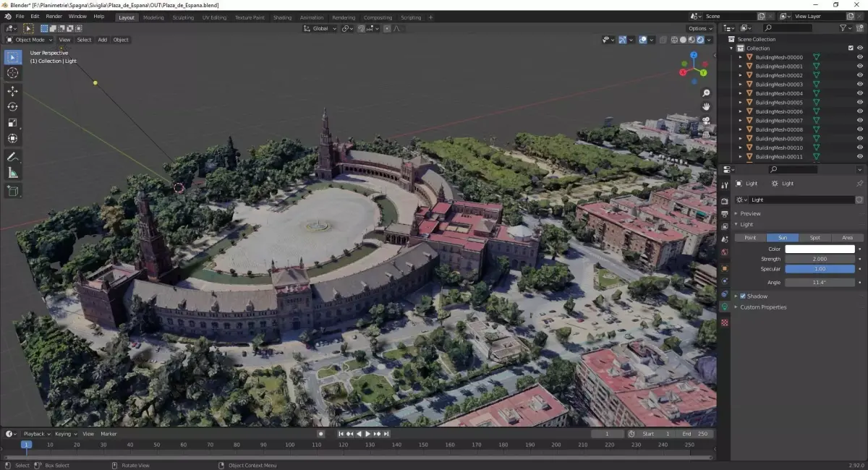Select the Transform tool

coord(13,139)
